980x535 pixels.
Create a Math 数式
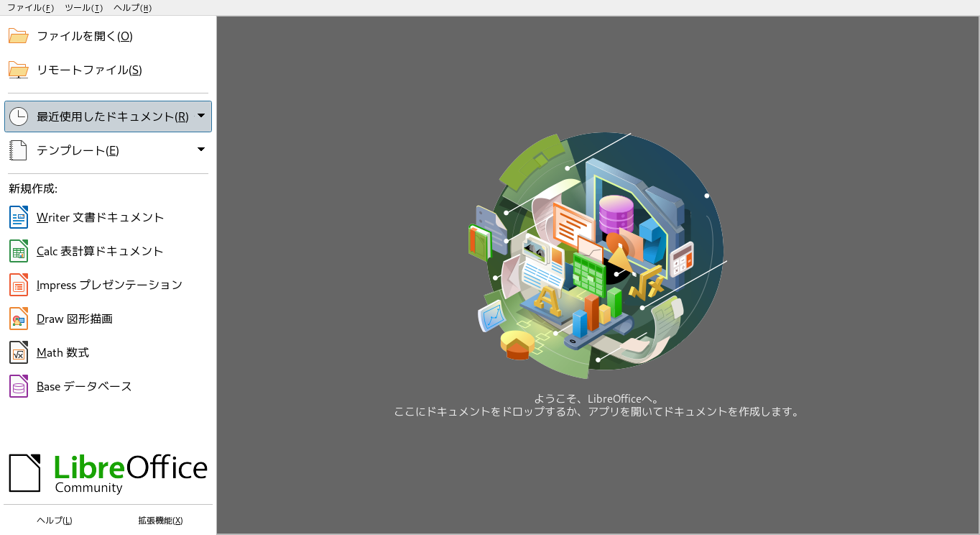click(108, 352)
